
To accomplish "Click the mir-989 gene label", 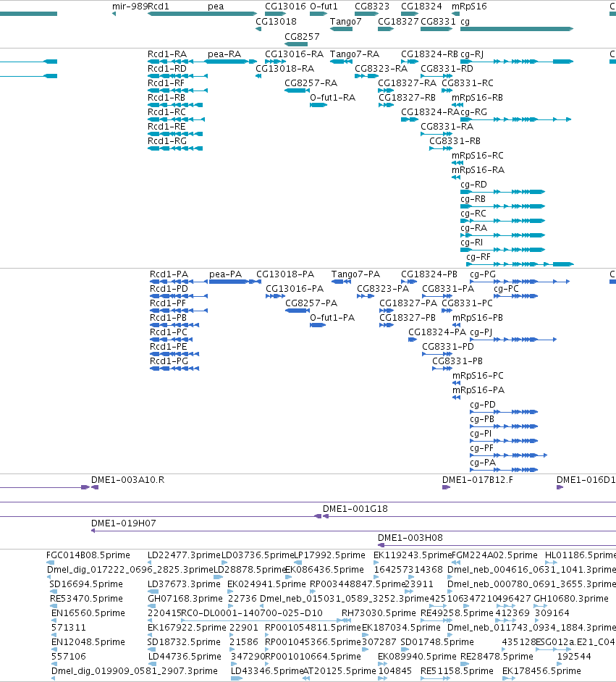I will click(x=130, y=7).
